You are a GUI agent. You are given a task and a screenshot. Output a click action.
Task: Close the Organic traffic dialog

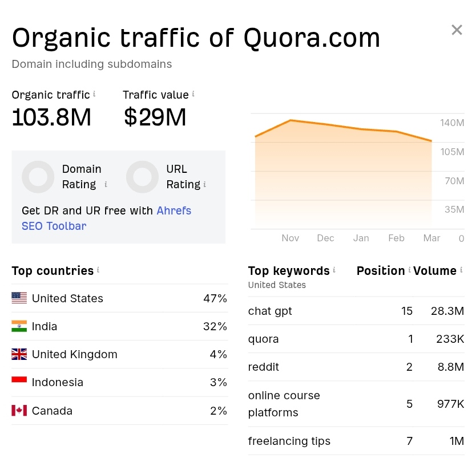457,30
